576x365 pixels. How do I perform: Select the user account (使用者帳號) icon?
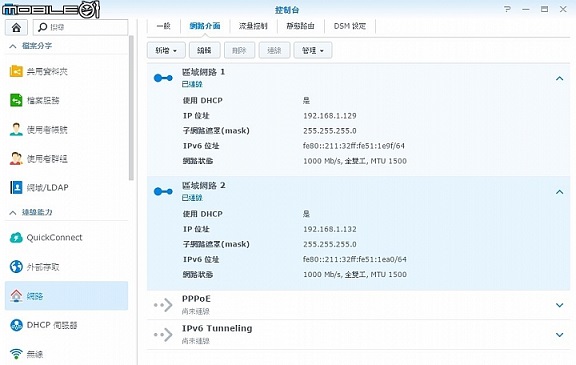pyautogui.click(x=16, y=129)
